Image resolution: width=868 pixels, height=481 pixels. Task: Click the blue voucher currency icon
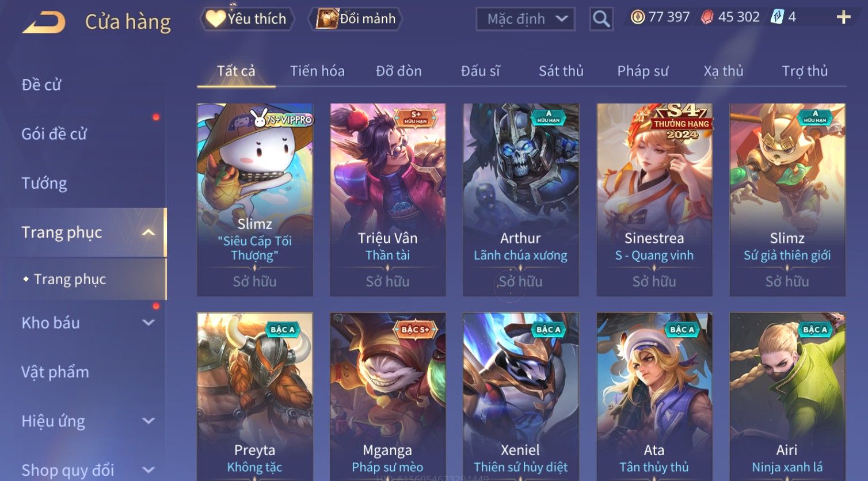point(777,17)
